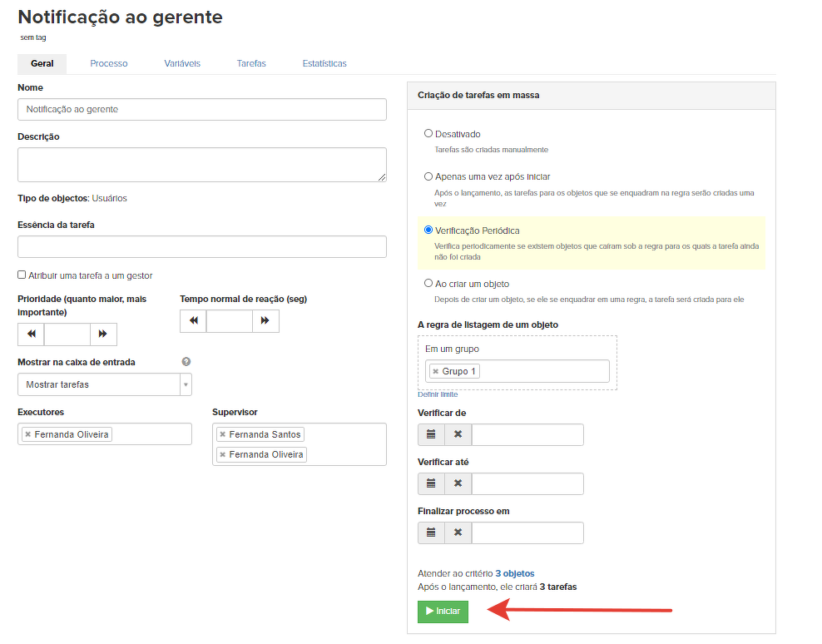Clear the Finalizar processo em date
The width and height of the screenshot is (822, 644).
tap(458, 533)
